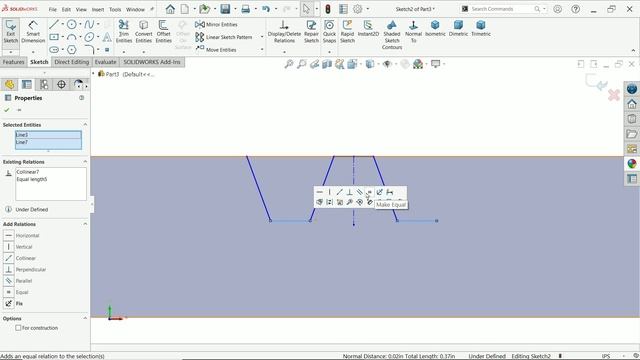This screenshot has width=640, height=360.
Task: Select Line7 in Selected Entities list
Action: tap(48, 142)
